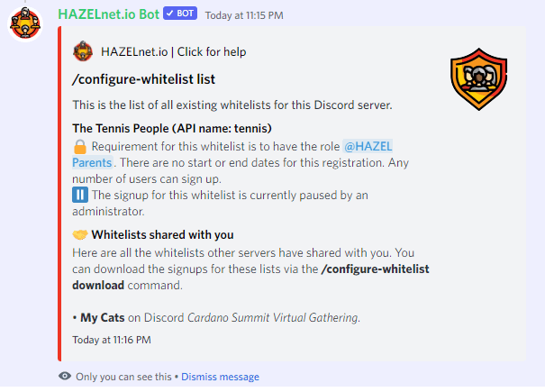Click 'The Tennis People (API name: tennis)' heading
Viewport: 545px width, 392px height.
[x=172, y=128]
